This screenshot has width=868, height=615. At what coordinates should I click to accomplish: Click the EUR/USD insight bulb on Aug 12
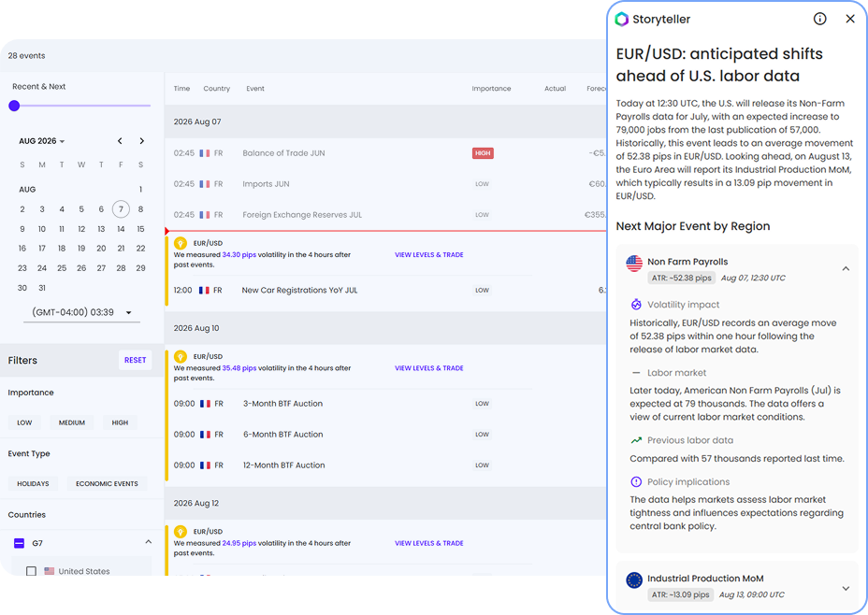[180, 532]
